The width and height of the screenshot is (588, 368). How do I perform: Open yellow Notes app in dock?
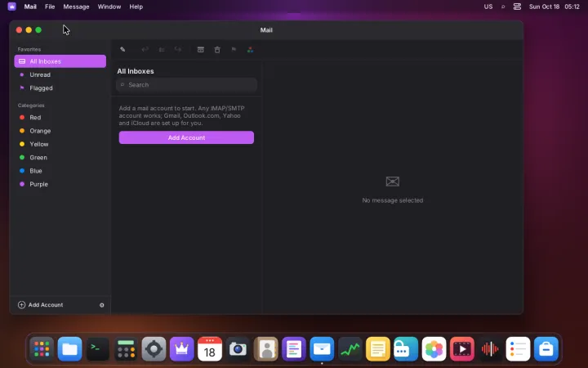click(x=377, y=349)
